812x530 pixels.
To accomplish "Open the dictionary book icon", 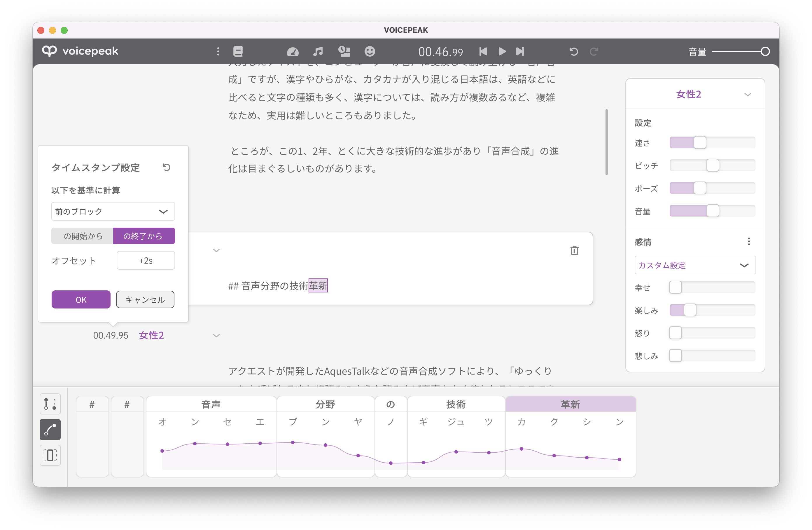I will (238, 52).
